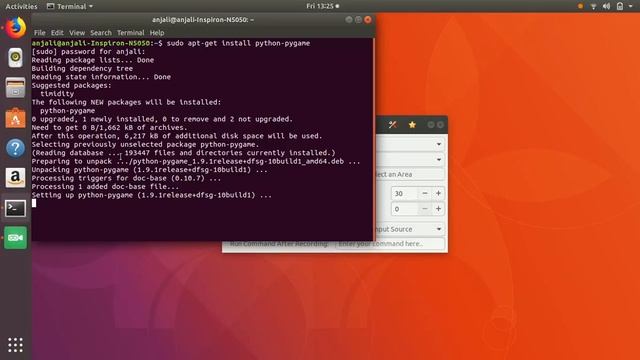
Task: Open the volume speaker indicator
Action: pos(607,6)
